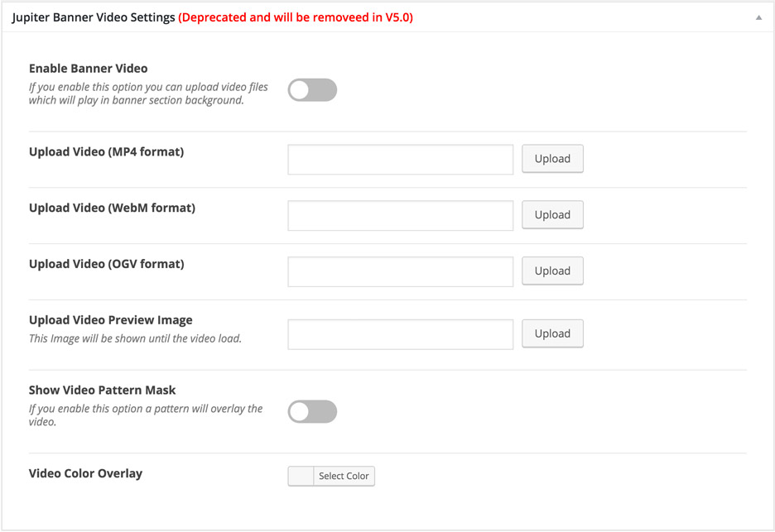Click the Video Color Overlay label
The width and height of the screenshot is (775, 532).
85,474
